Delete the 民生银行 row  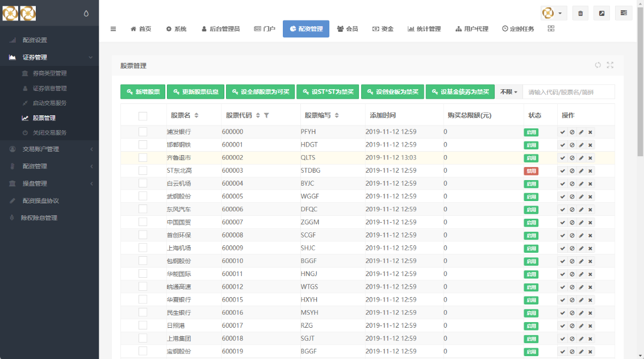click(x=590, y=313)
